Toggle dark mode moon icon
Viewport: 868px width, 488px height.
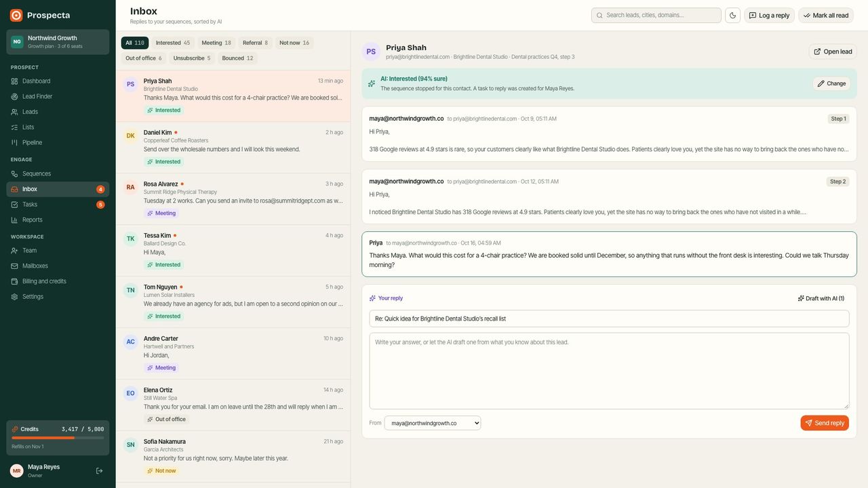pyautogui.click(x=732, y=16)
